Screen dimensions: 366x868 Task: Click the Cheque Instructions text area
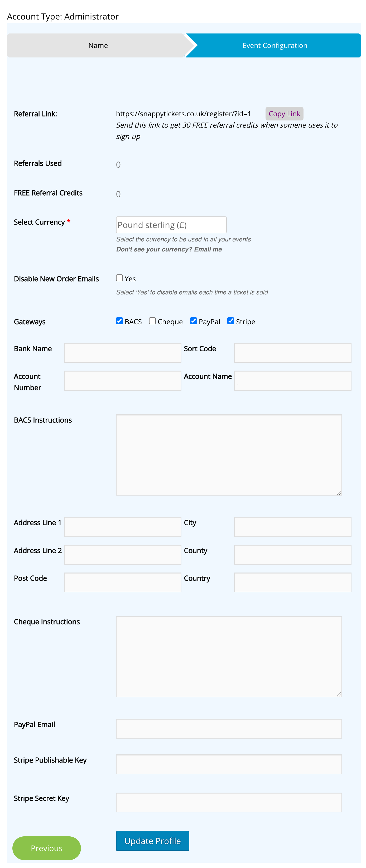click(x=229, y=656)
